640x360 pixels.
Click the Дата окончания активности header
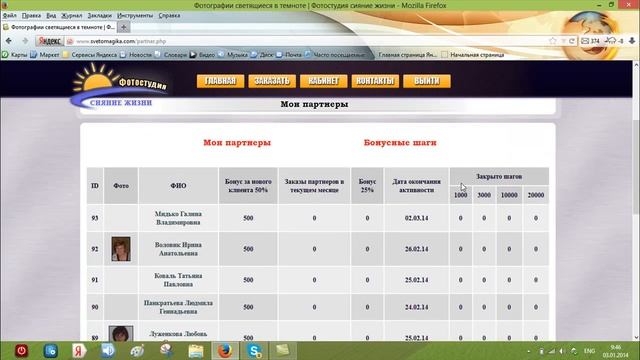click(x=416, y=186)
